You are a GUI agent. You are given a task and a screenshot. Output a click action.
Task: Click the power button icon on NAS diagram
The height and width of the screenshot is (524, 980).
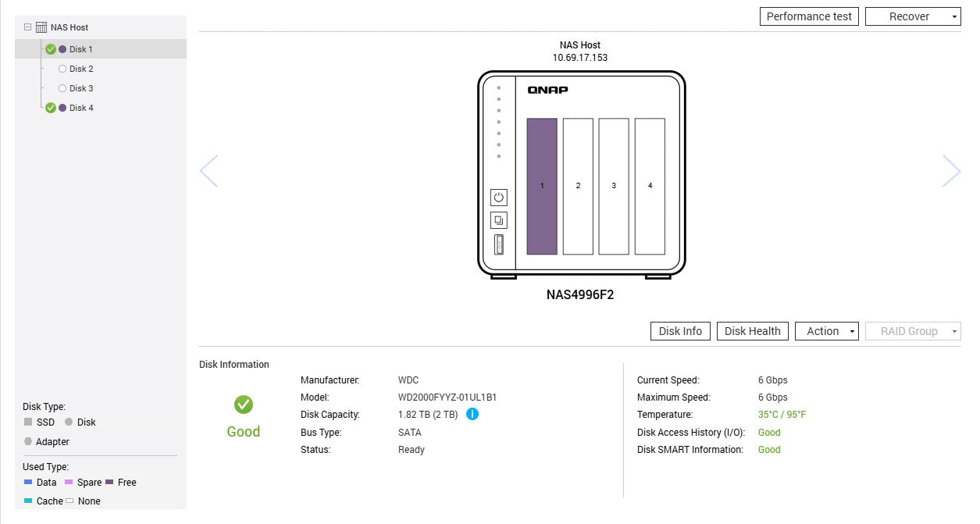point(499,198)
